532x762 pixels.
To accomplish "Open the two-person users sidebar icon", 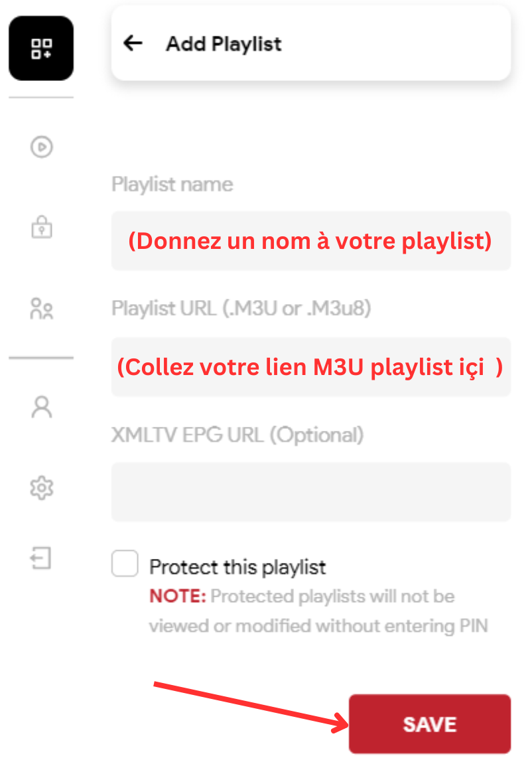I will point(41,309).
